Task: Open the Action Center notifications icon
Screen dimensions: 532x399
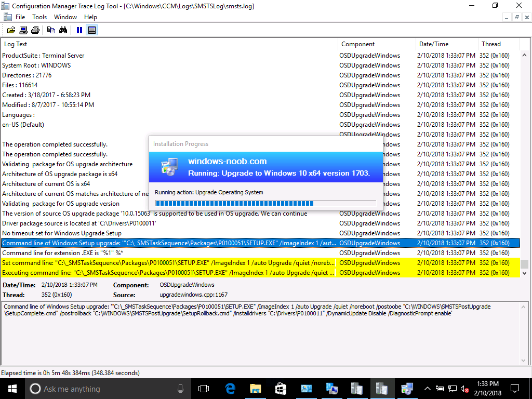Action: 515,389
